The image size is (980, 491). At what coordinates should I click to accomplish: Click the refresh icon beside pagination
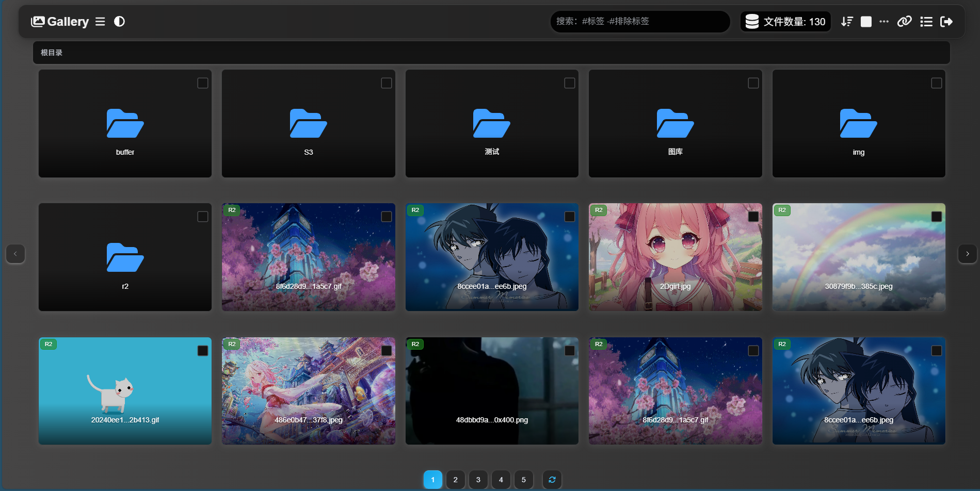click(x=552, y=480)
